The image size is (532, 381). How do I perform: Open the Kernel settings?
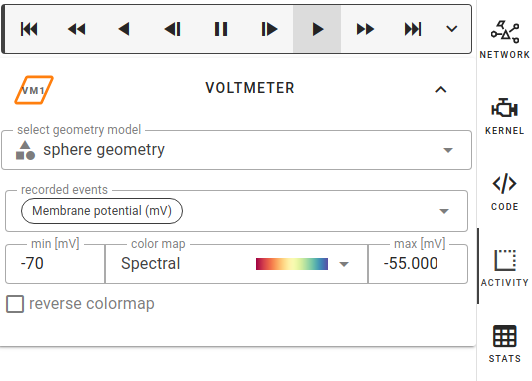[505, 115]
